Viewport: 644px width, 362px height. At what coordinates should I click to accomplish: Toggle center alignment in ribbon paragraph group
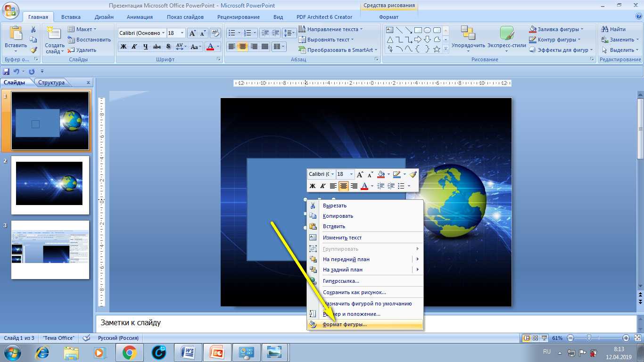pos(243,47)
